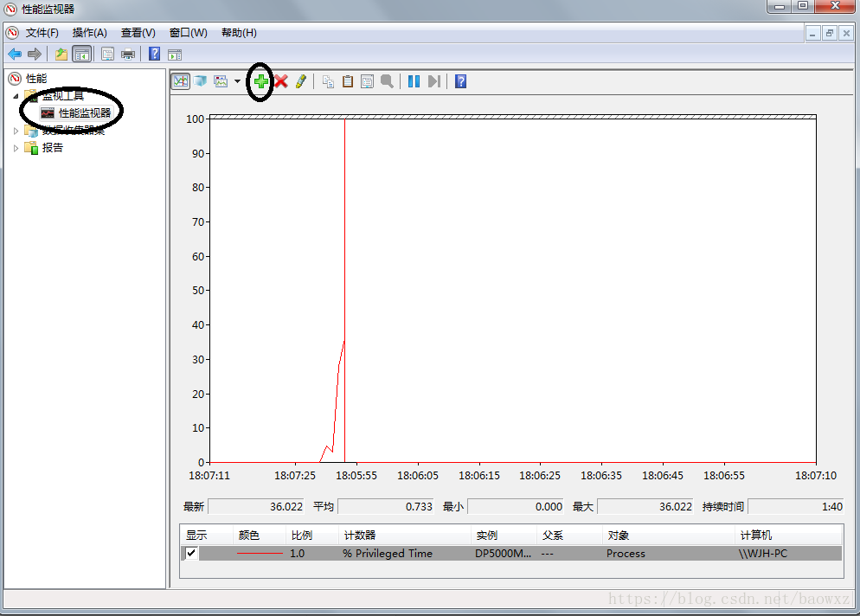Uncheck the 显示 box for % Privileged Time
Viewport: 860px width, 616px height.
coord(191,553)
